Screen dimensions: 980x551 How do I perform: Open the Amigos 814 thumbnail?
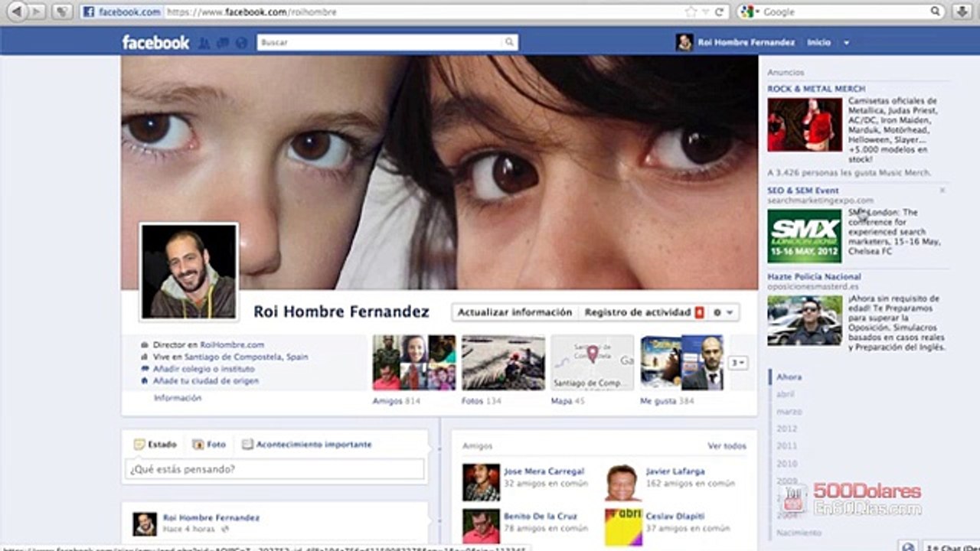[414, 363]
